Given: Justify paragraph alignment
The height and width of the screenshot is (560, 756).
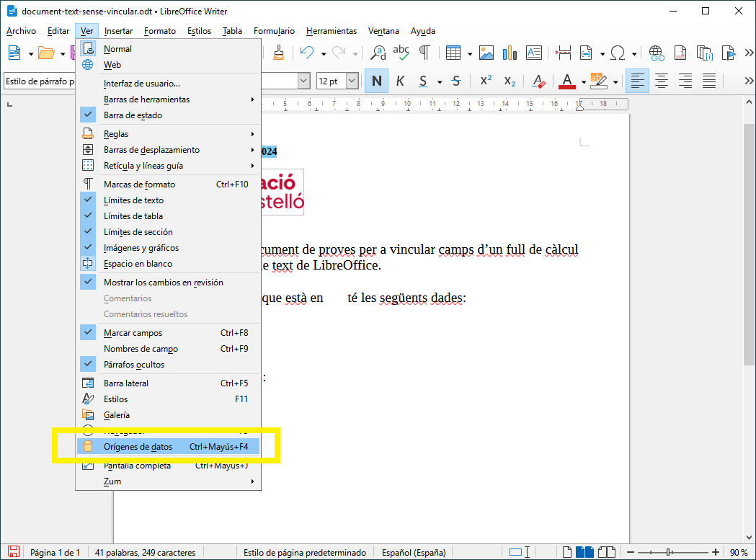Looking at the screenshot, I should [708, 81].
